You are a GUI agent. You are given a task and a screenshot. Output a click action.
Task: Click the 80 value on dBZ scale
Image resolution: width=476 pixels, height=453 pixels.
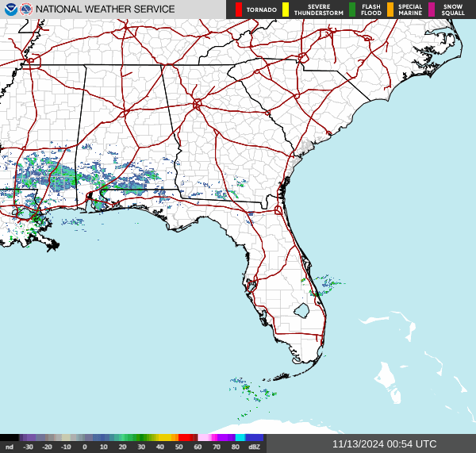pos(236,447)
